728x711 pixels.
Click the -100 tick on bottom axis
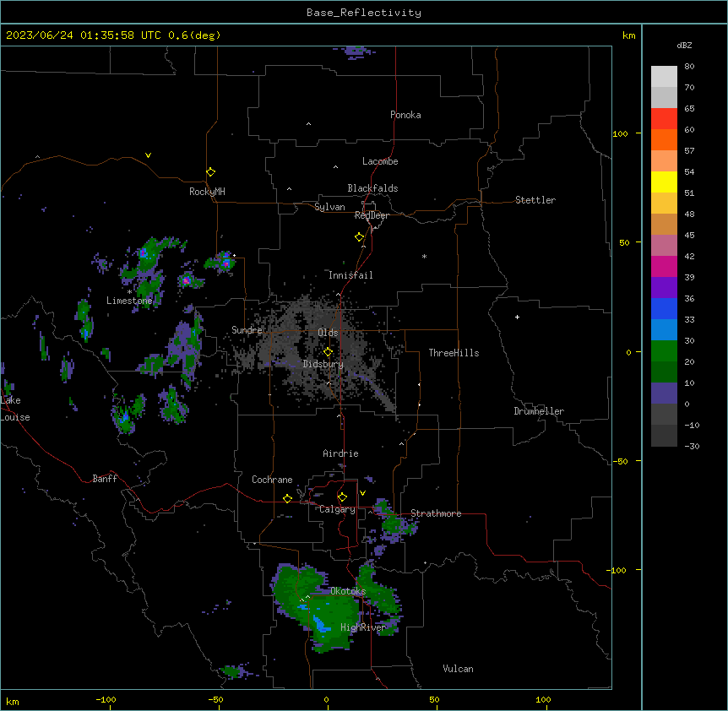[x=106, y=699]
